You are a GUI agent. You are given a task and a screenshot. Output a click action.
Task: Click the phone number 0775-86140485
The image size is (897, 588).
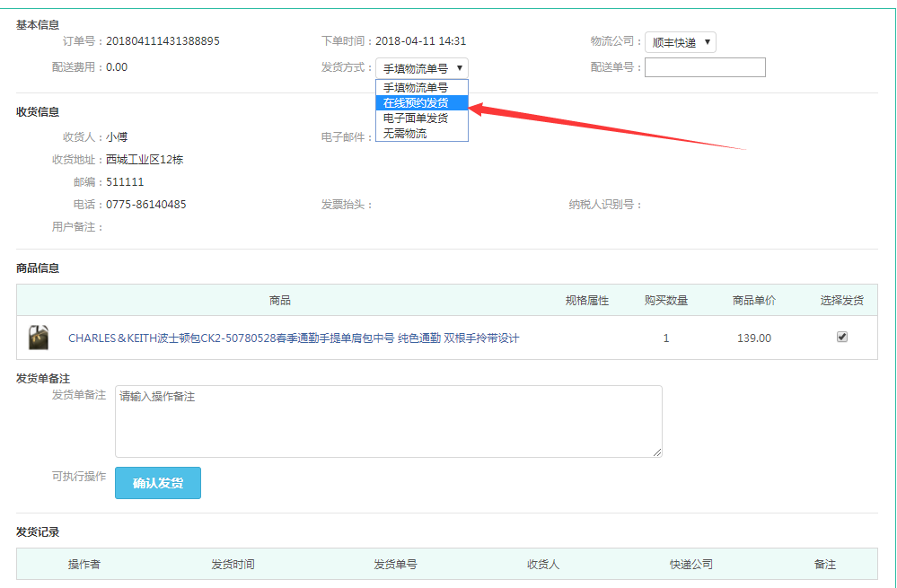146,205
